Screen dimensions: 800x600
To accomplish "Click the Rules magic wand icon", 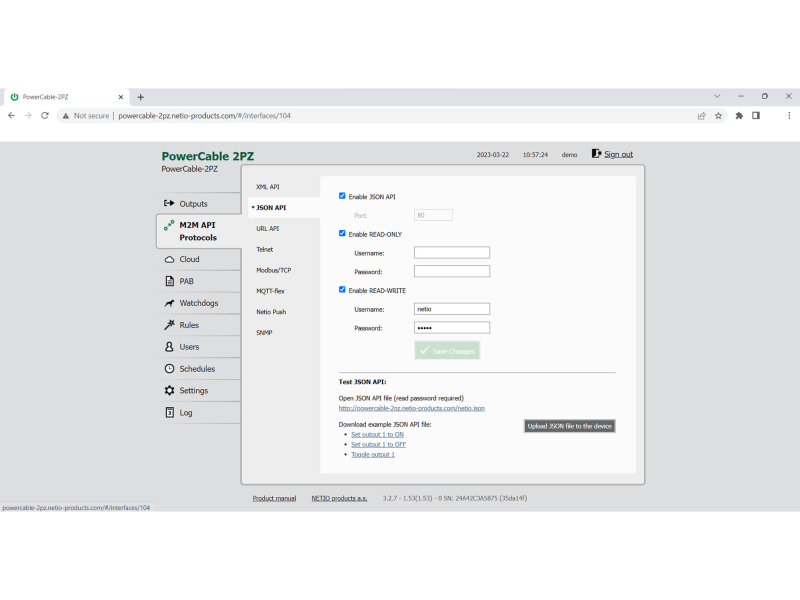I will [x=169, y=325].
